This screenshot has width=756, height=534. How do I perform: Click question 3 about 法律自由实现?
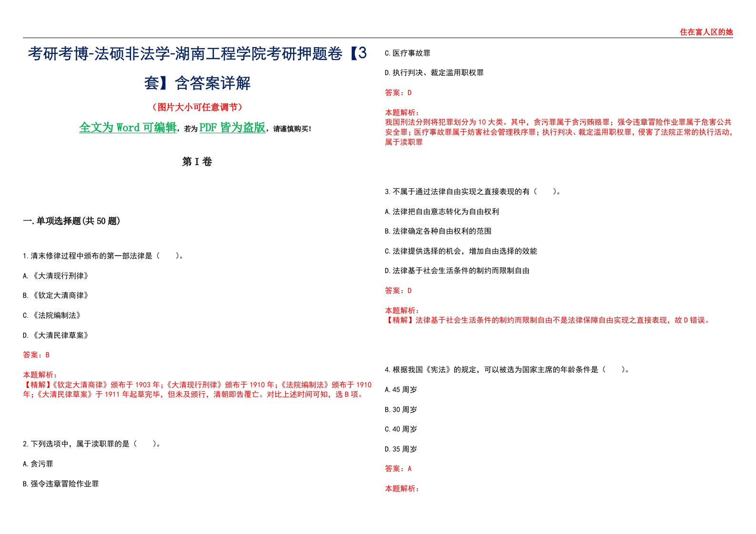tap(473, 191)
